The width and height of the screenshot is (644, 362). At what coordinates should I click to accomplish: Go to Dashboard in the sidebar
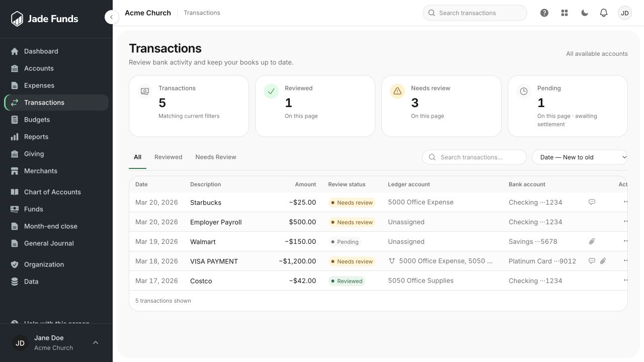56,51
